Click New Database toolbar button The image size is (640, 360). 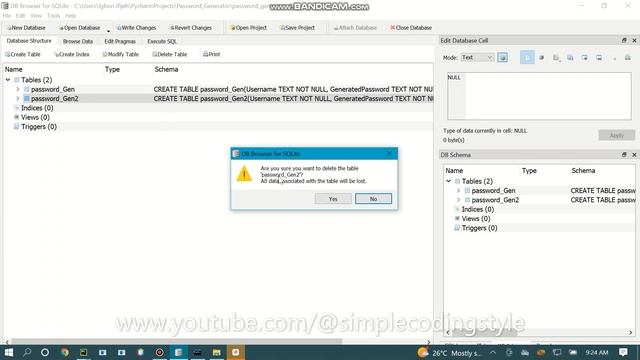click(x=26, y=28)
